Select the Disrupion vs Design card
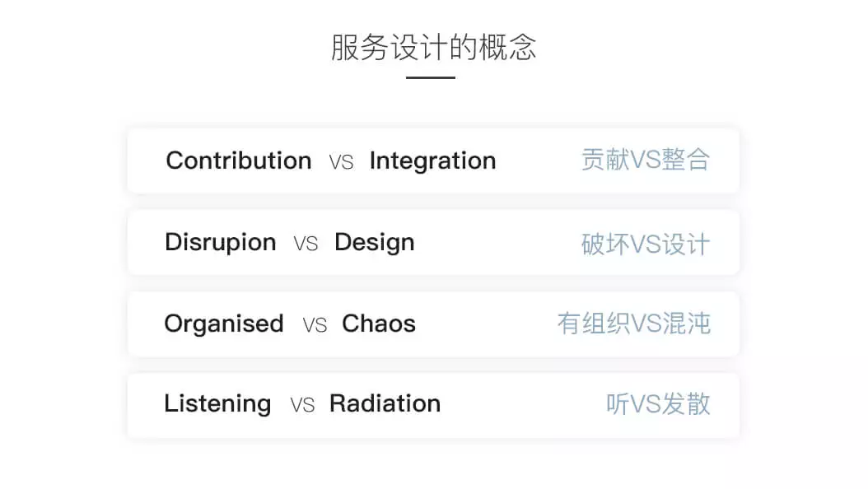This screenshot has width=868, height=489. tap(433, 242)
